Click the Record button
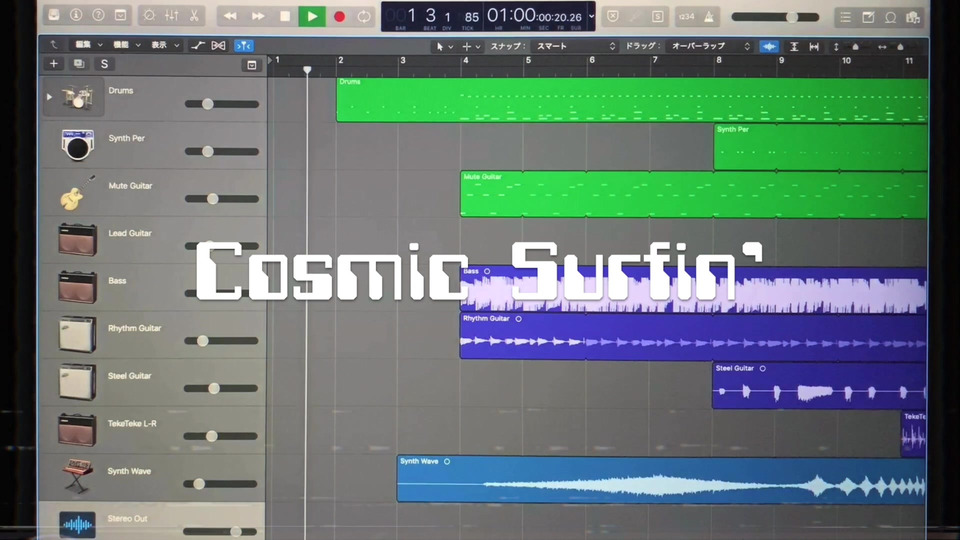This screenshot has height=540, width=960. pos(339,17)
